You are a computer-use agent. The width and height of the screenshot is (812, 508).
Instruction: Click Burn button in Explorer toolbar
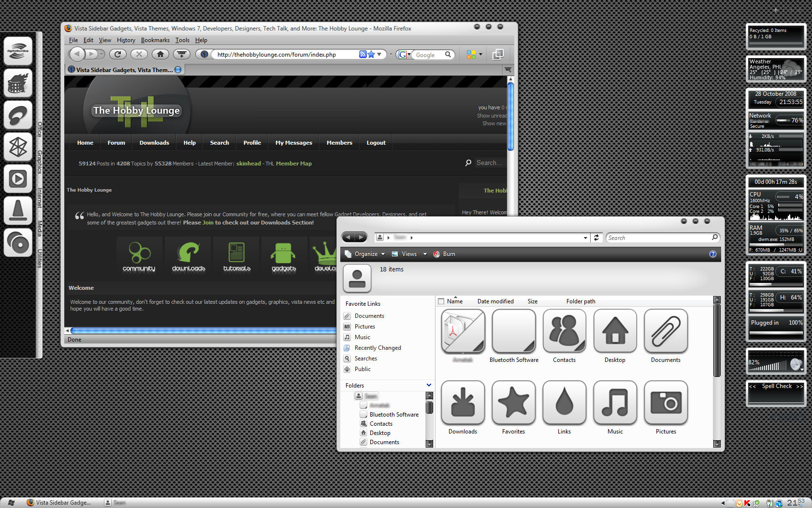pyautogui.click(x=444, y=254)
